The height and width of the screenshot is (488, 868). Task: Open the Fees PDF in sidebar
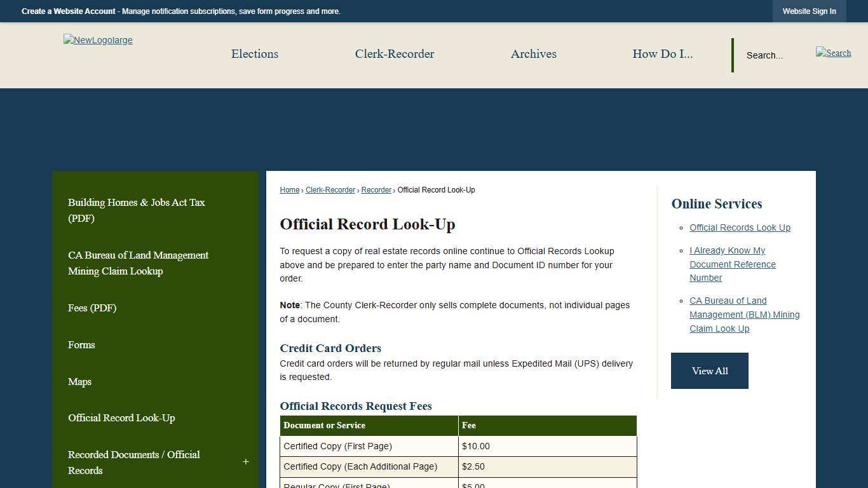coord(92,308)
